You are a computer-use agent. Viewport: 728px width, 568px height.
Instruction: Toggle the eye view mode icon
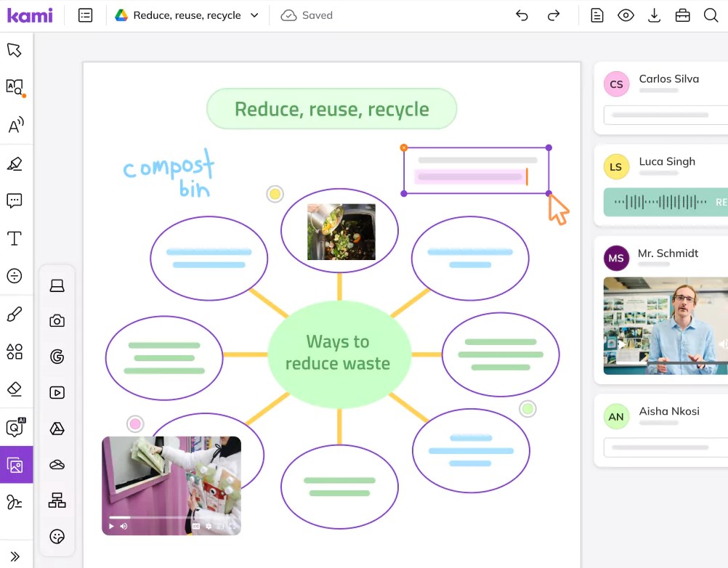626,15
